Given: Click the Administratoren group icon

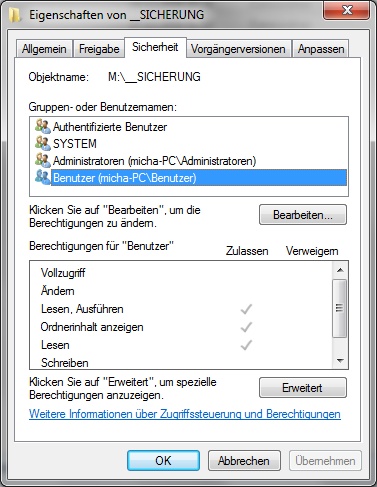Looking at the screenshot, I should coord(43,161).
